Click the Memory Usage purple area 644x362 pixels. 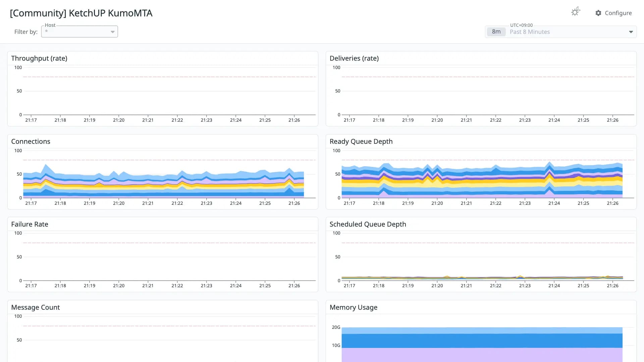482,355
